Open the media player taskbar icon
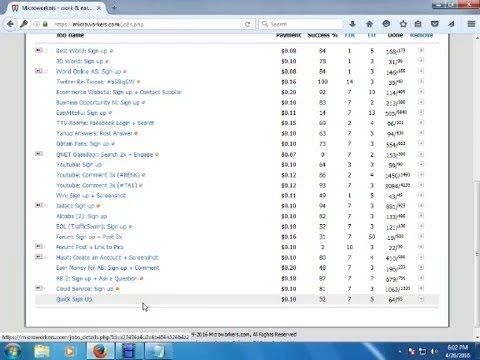Viewport: 480px width, 360px height. click(x=70, y=351)
